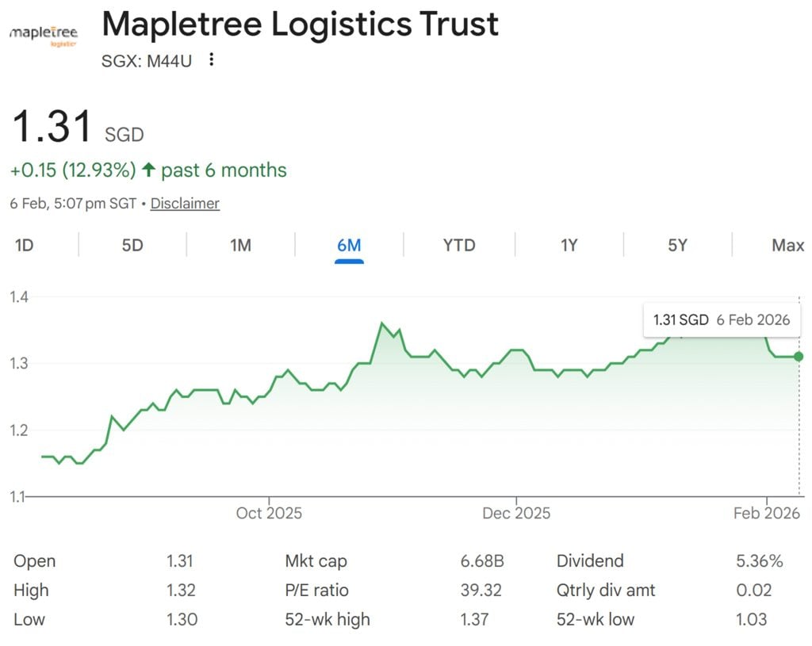Click the green endpoint dot on the chart
The width and height of the screenshot is (812, 646).
point(798,357)
